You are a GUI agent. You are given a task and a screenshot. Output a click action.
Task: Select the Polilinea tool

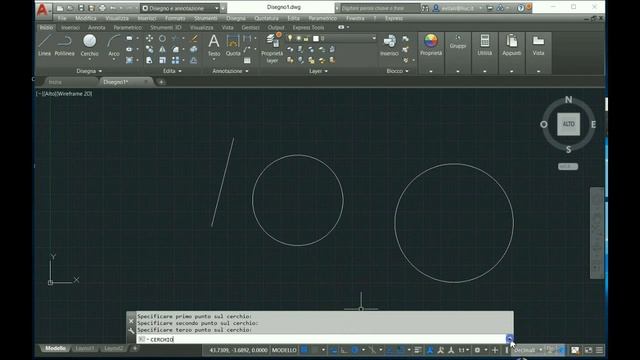[64, 45]
